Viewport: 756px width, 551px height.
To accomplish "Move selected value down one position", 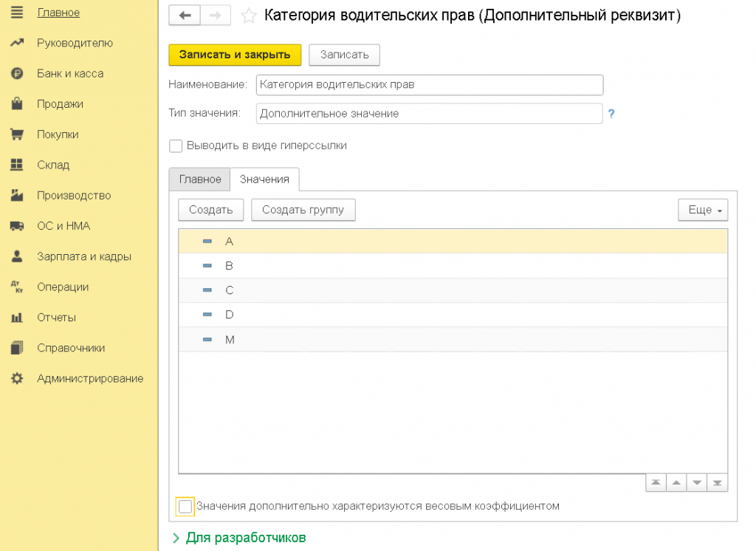I will (x=697, y=484).
